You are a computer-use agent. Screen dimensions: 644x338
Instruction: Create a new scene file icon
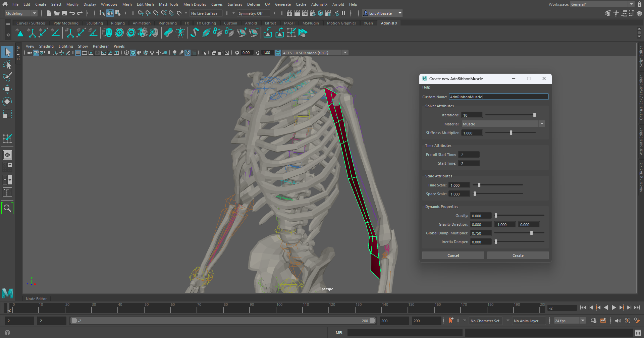[49, 13]
